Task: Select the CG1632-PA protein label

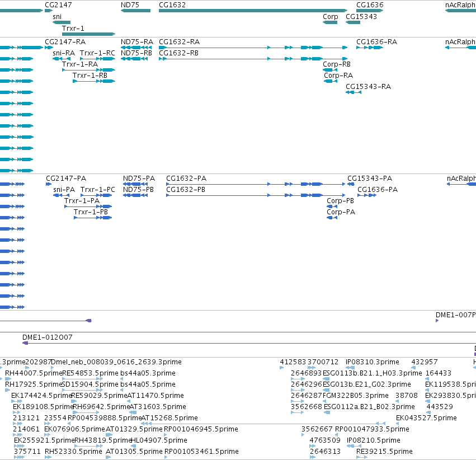Action: tap(186, 178)
